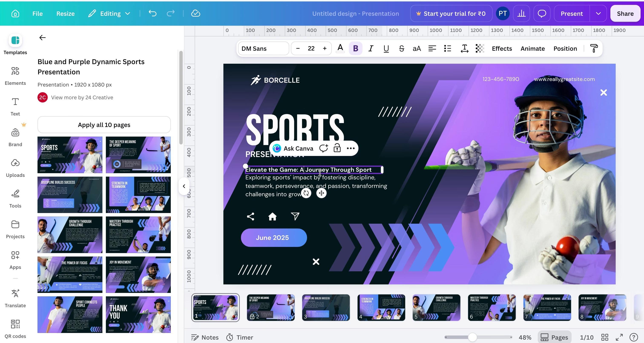
Task: Open the Translate sidebar tool
Action: tap(15, 298)
